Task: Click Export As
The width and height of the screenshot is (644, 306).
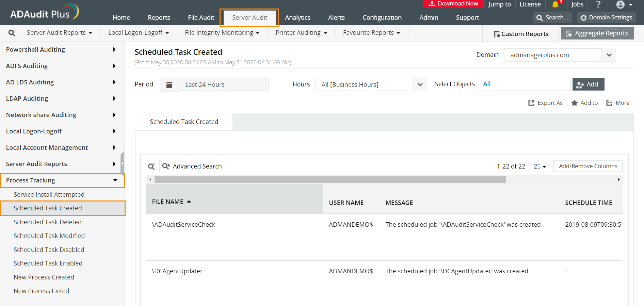Action: [x=545, y=103]
